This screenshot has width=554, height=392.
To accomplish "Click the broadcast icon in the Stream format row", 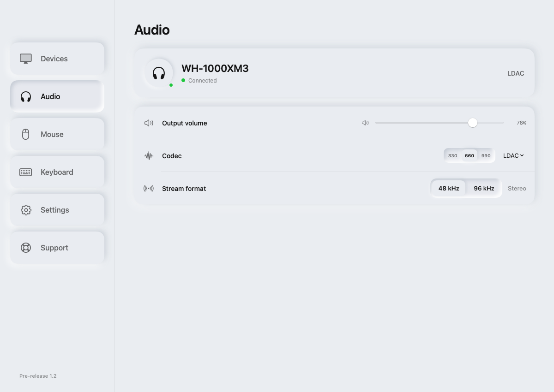I will click(149, 189).
